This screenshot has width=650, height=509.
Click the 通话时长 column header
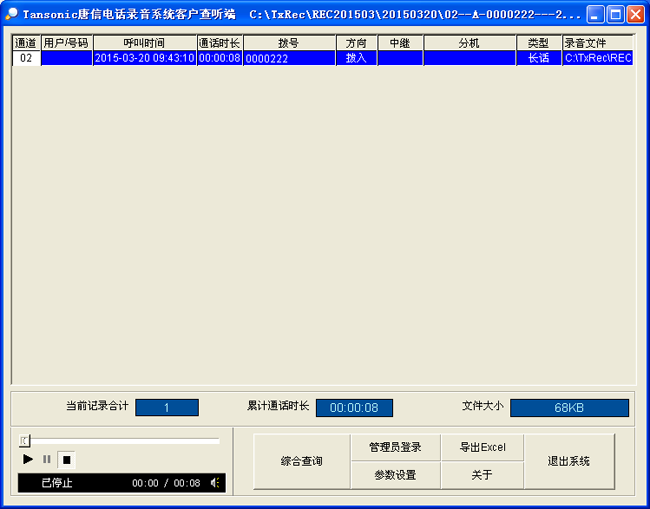click(x=219, y=43)
